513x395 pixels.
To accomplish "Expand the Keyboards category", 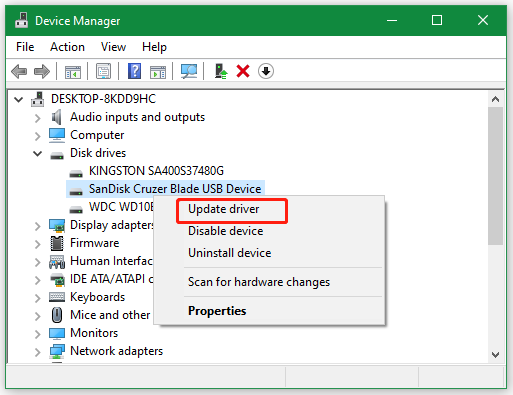I will point(38,298).
